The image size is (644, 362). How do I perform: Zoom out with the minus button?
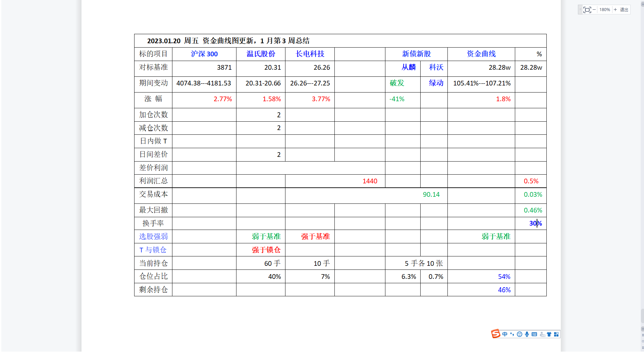594,10
